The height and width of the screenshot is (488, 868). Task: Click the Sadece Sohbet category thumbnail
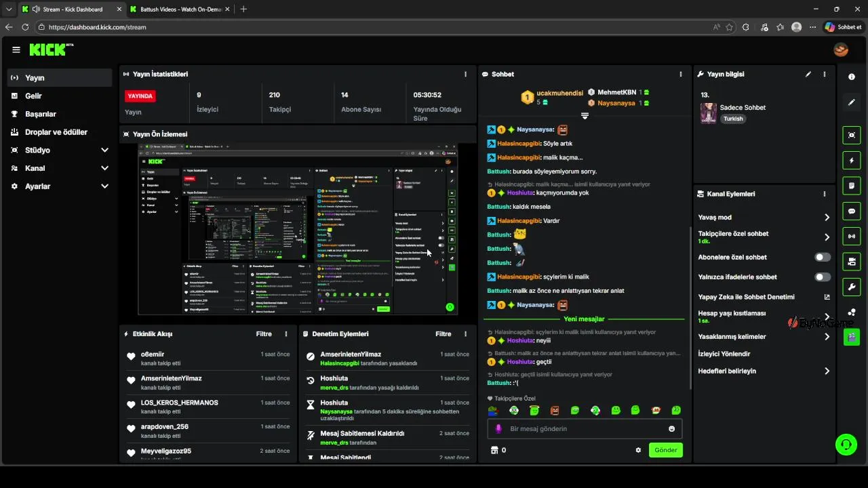pos(709,113)
